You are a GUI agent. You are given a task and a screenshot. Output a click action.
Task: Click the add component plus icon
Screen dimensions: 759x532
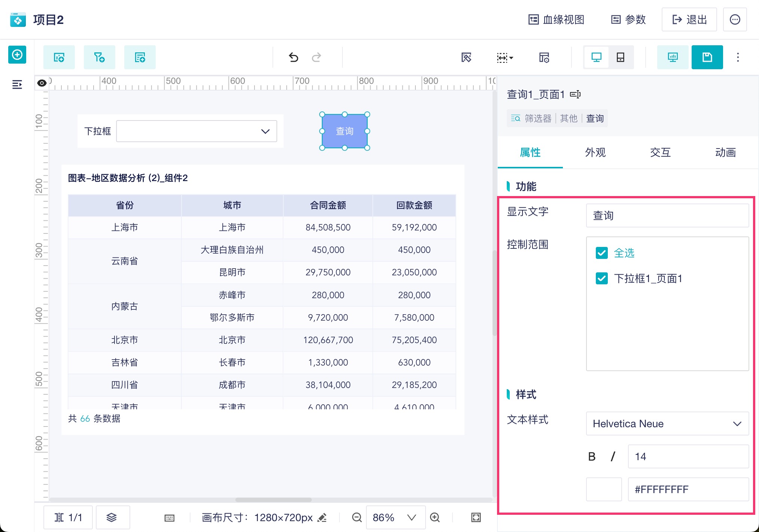(17, 55)
